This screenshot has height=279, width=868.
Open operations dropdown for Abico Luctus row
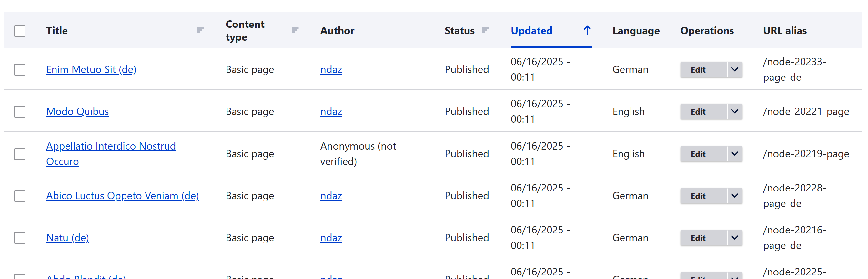pos(734,196)
